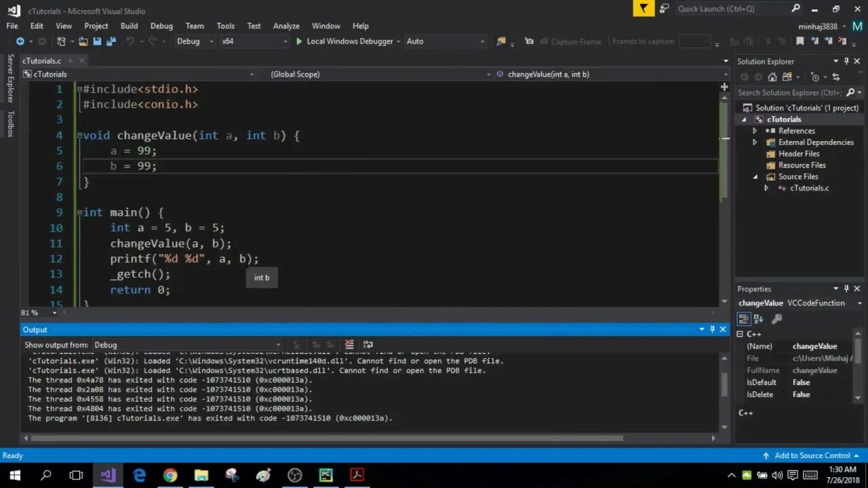Screen dimensions: 868x488
Task: Click the Navigate Backward arrow icon
Action: click(x=20, y=41)
